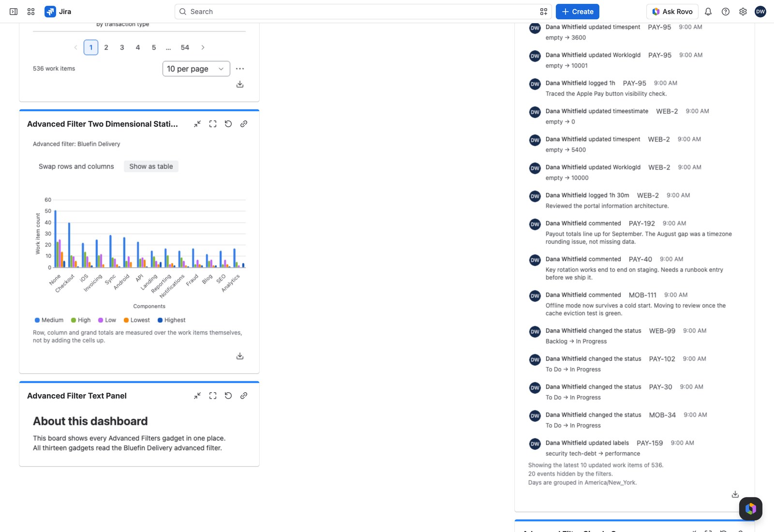Viewport: 774px width, 532px height.
Task: Download the activity stream export
Action: (x=735, y=494)
